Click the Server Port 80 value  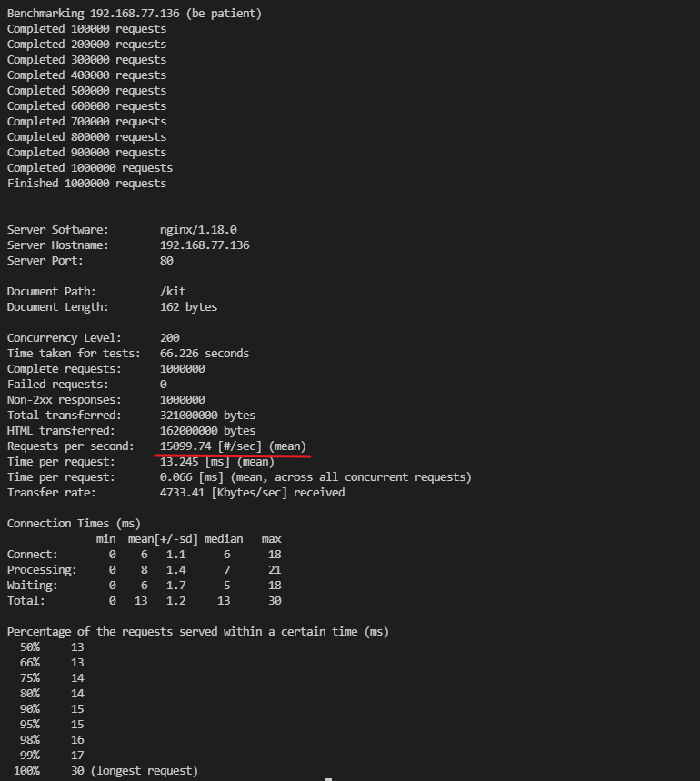(166, 261)
